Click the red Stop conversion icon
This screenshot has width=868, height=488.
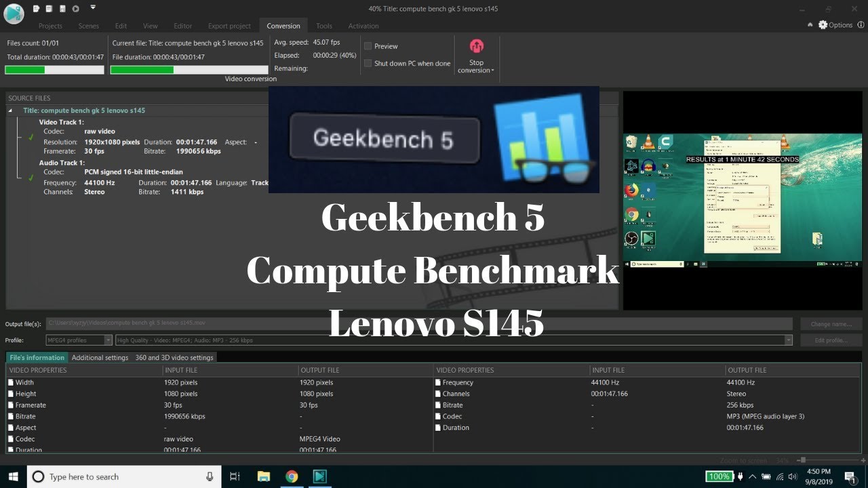[476, 46]
